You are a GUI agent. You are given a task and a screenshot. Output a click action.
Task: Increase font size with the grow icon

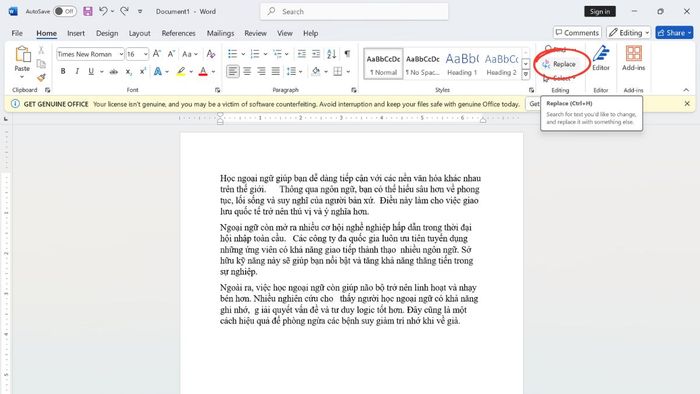[x=157, y=54]
